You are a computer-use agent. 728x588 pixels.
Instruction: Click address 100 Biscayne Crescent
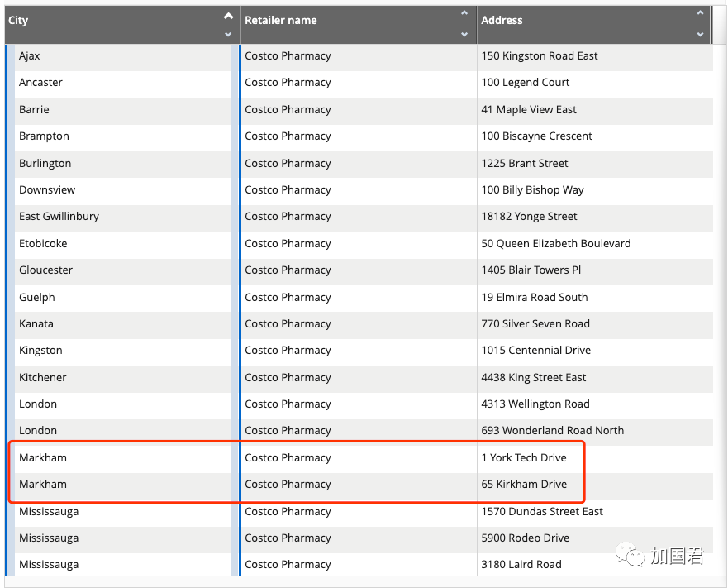click(x=537, y=136)
